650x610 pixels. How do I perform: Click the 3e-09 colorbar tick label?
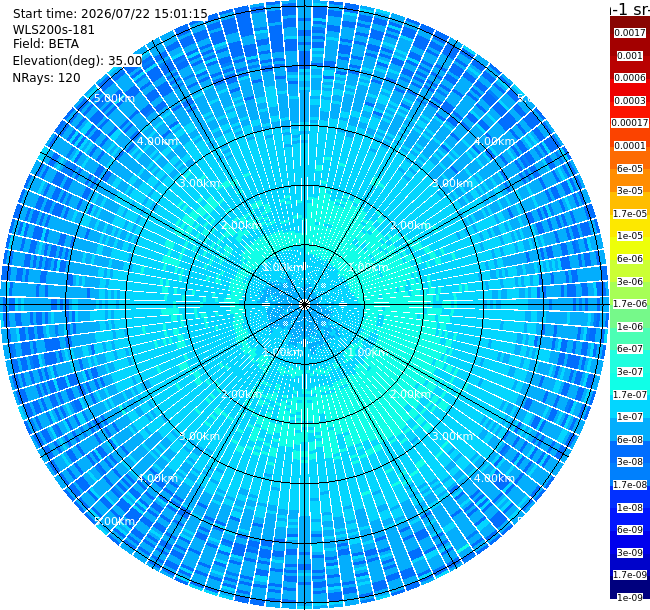[630, 552]
